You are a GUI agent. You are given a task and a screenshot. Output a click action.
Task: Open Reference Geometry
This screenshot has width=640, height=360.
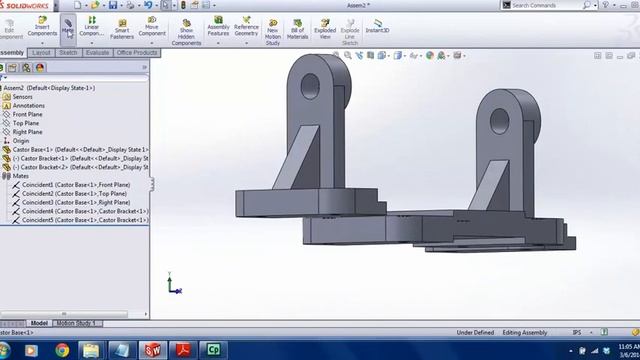tap(247, 27)
